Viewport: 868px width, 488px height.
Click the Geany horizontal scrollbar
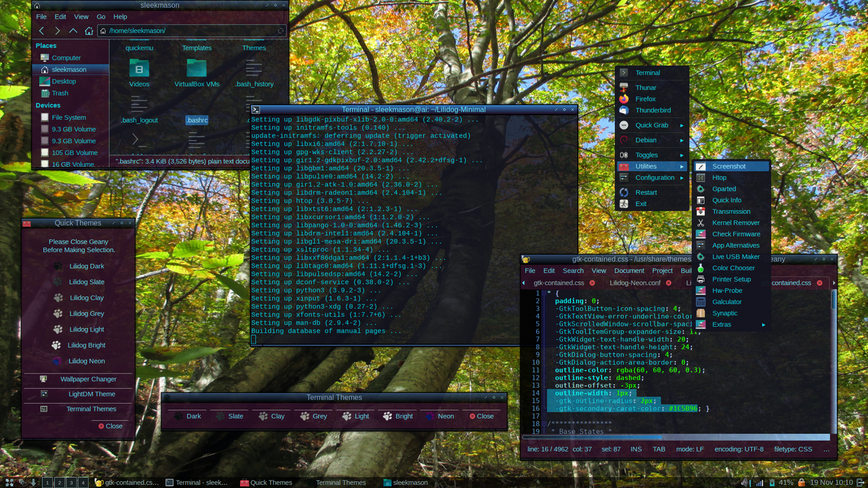tap(676, 437)
